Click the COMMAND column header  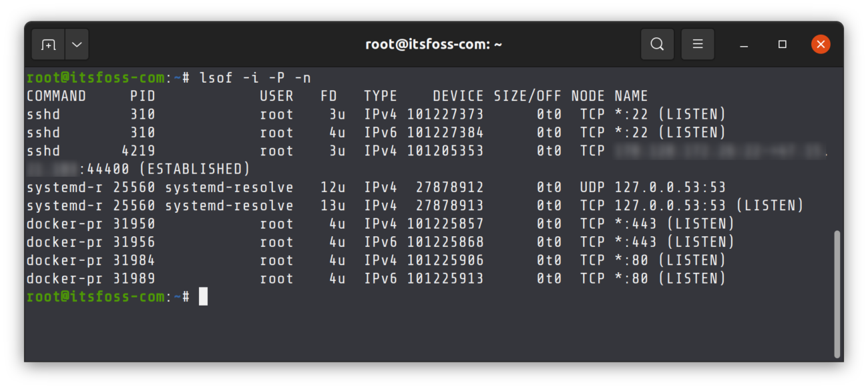pyautogui.click(x=56, y=95)
